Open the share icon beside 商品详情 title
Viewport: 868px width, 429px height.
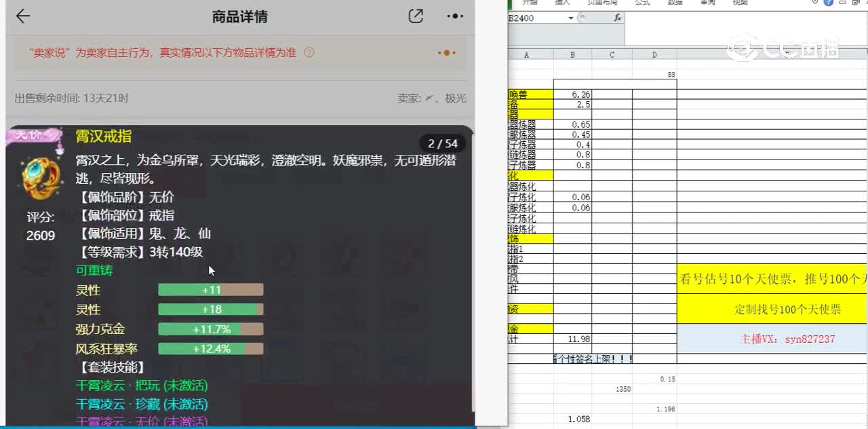tap(416, 16)
